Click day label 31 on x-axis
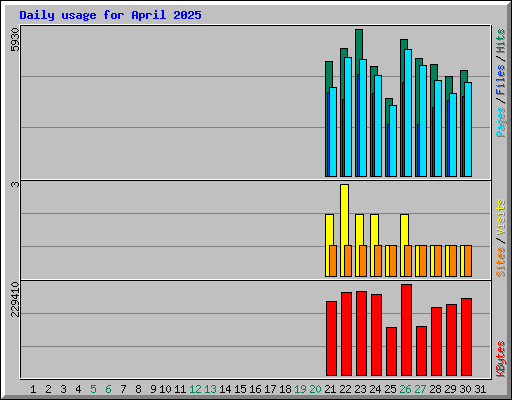This screenshot has width=512, height=400. click(x=480, y=389)
